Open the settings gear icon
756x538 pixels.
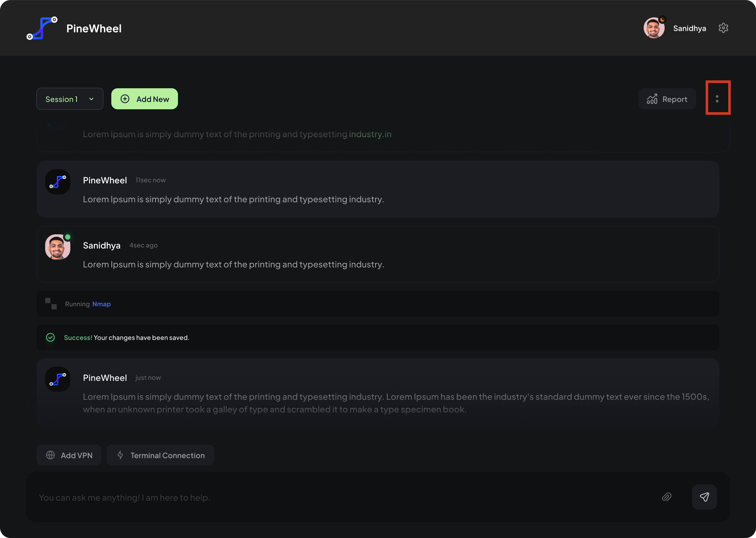(723, 28)
